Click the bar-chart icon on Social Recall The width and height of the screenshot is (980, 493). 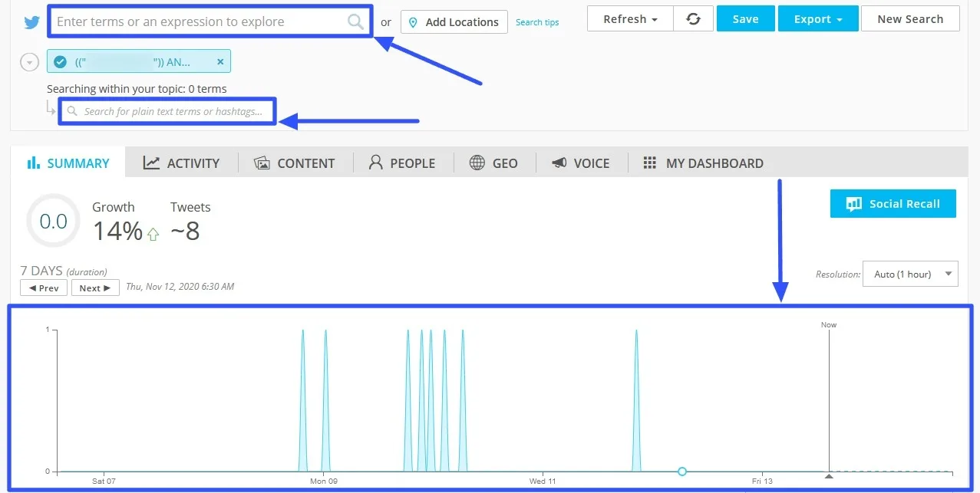point(854,203)
